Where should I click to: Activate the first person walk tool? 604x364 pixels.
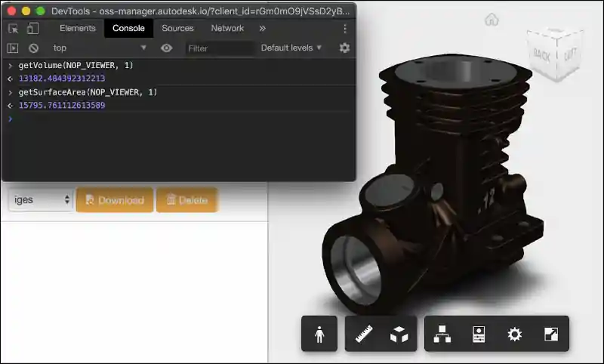(x=319, y=334)
